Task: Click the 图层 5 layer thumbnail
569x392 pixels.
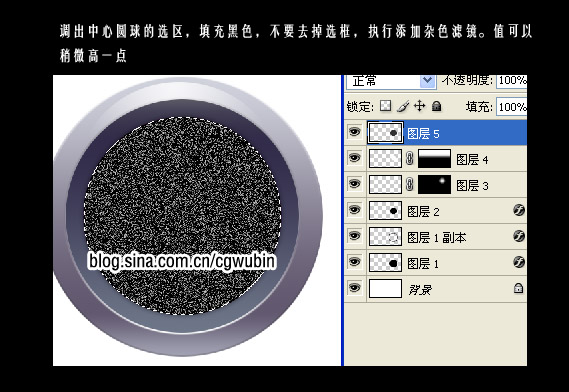Action: (x=385, y=132)
